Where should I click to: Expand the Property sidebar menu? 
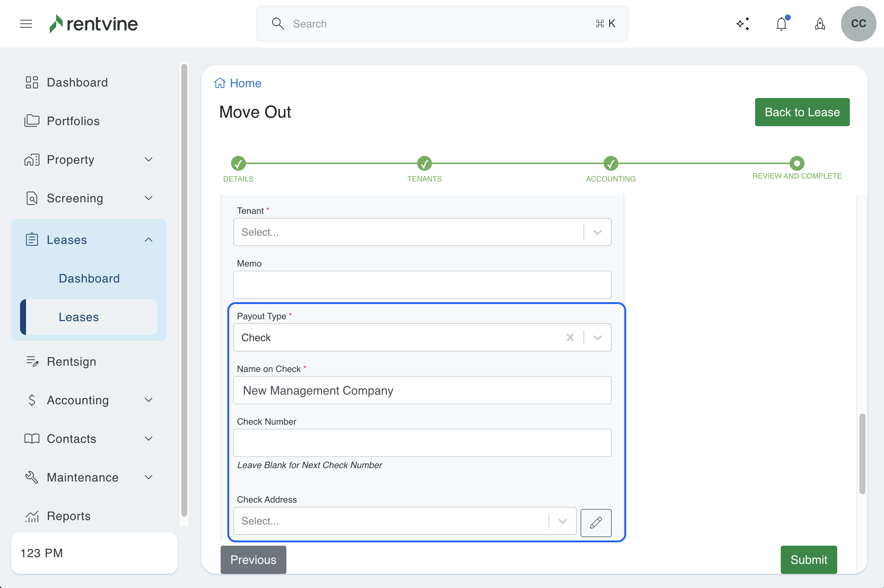(x=149, y=159)
